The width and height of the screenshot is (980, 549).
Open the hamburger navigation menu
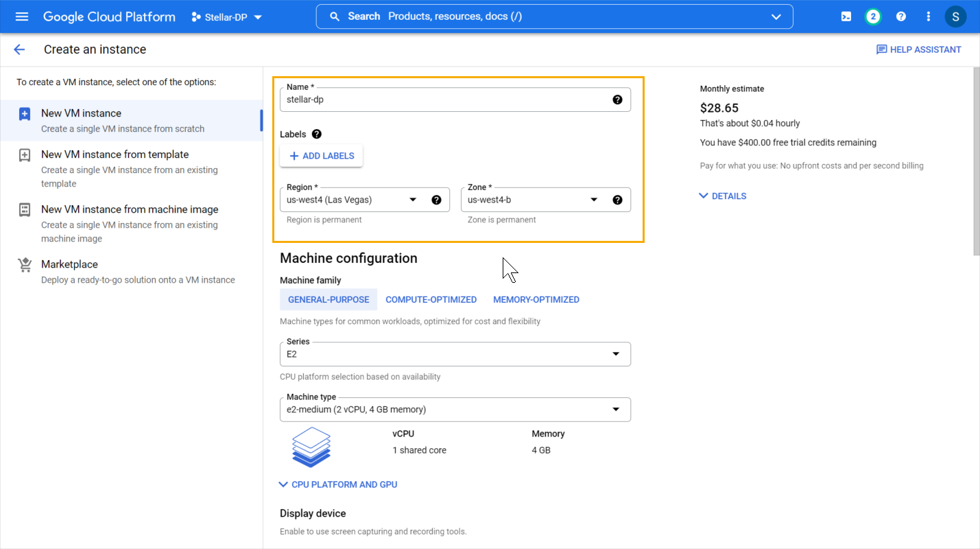(x=22, y=16)
